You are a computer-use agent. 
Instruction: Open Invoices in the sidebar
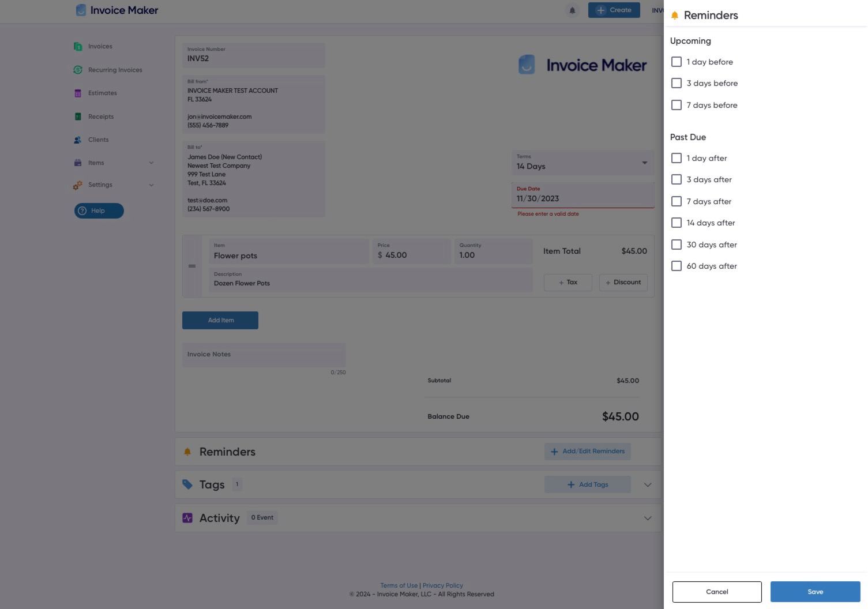100,47
